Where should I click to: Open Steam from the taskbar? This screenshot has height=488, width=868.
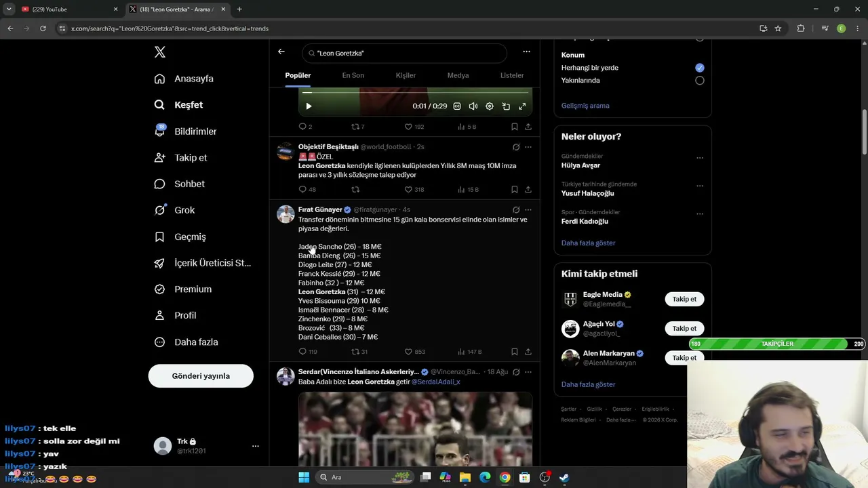click(x=564, y=477)
